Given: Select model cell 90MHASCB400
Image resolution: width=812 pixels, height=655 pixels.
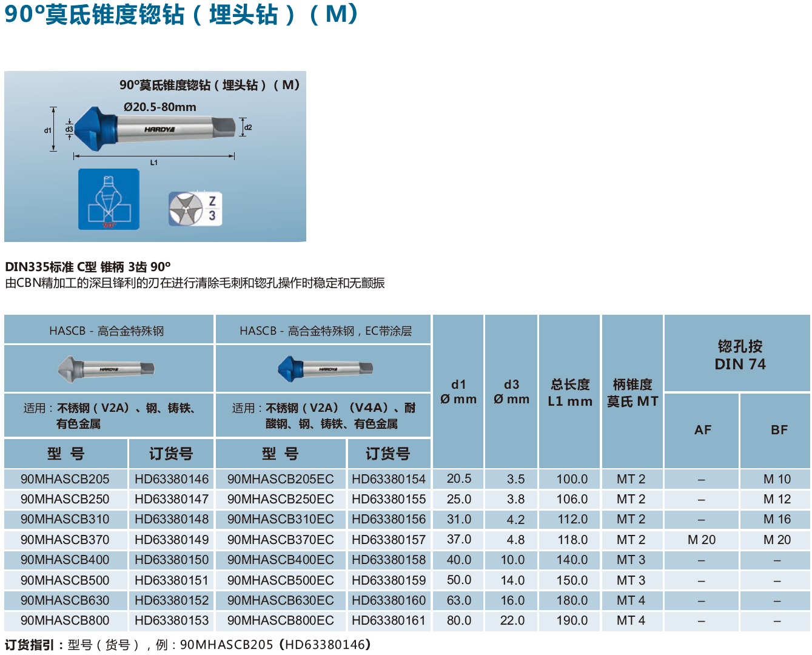Looking at the screenshot, I should point(65,560).
